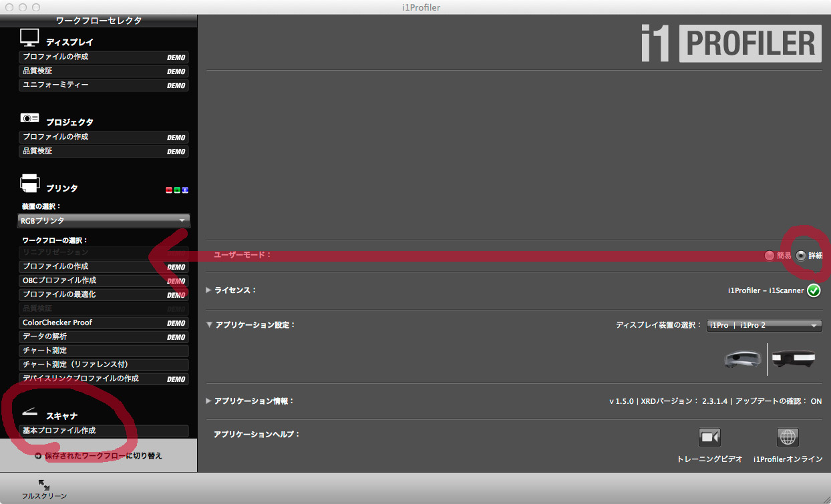
Task: Open データの解析 workflow
Action: (104, 337)
